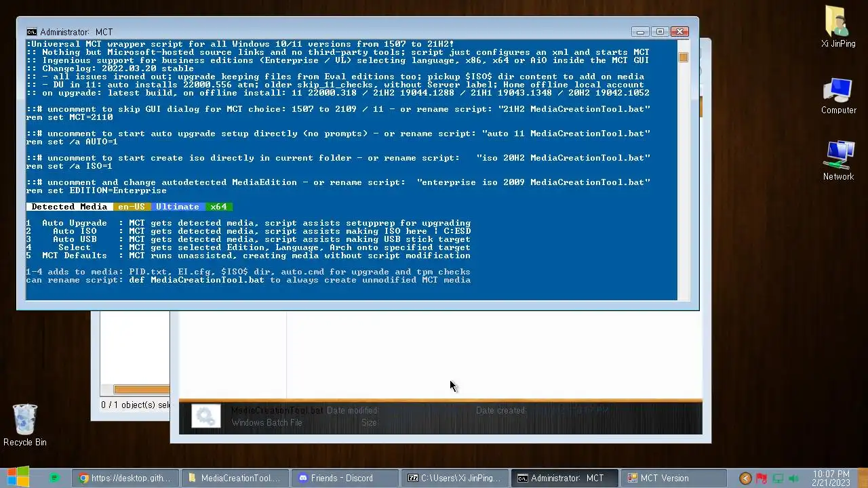The height and width of the screenshot is (488, 868).
Task: Click the 'rem set /a ISO=1' line
Action: [x=69, y=166]
